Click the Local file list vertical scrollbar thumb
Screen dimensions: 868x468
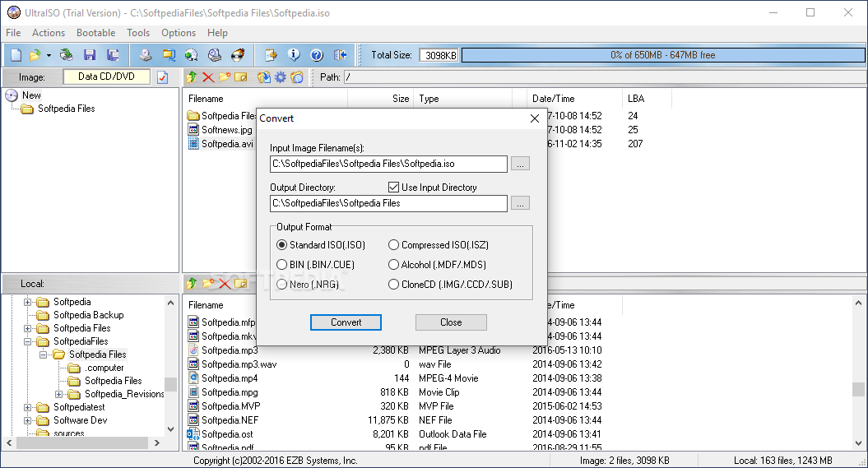click(859, 389)
